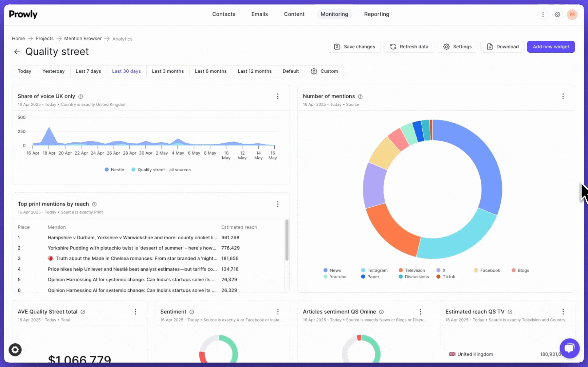Open options menu on Share of voice widget
Screen dimensions: 588x367
tap(278, 97)
